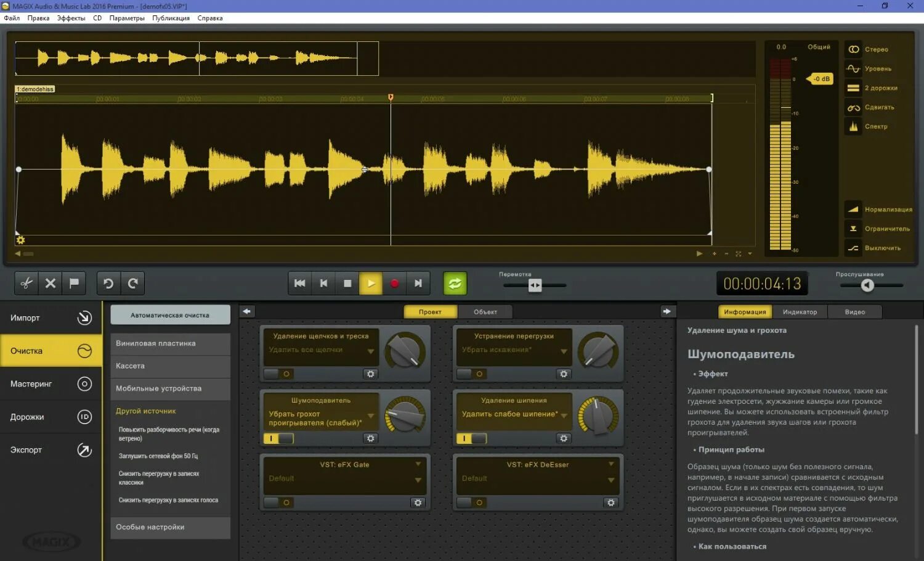Click the Автоматическая очистка button
Viewport: 924px width, 561px height.
(170, 314)
